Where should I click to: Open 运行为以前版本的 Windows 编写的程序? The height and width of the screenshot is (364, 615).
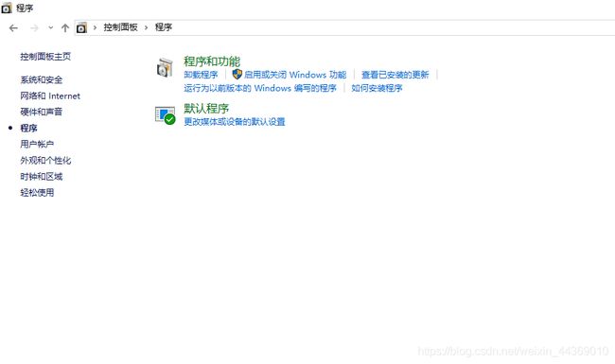click(x=260, y=88)
